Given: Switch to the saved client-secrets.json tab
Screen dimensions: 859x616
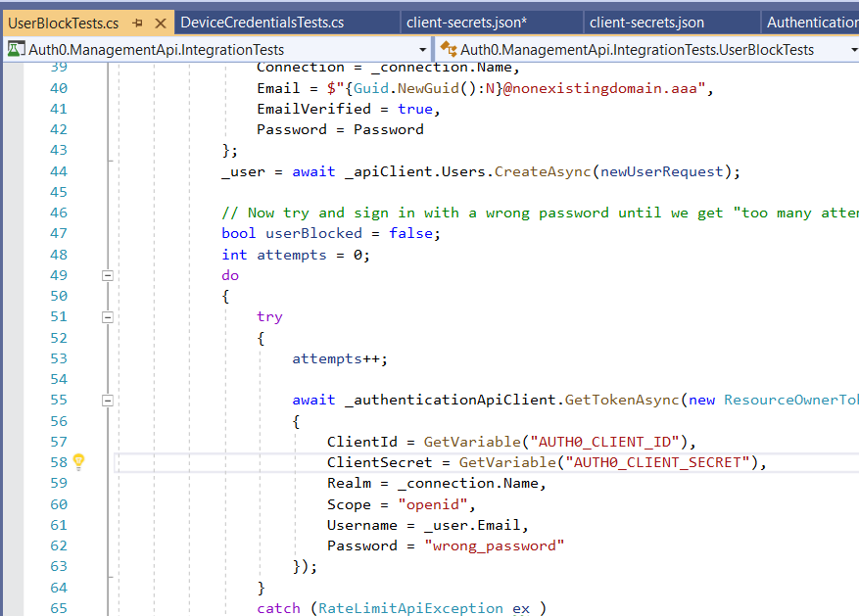Looking at the screenshot, I should tap(647, 23).
